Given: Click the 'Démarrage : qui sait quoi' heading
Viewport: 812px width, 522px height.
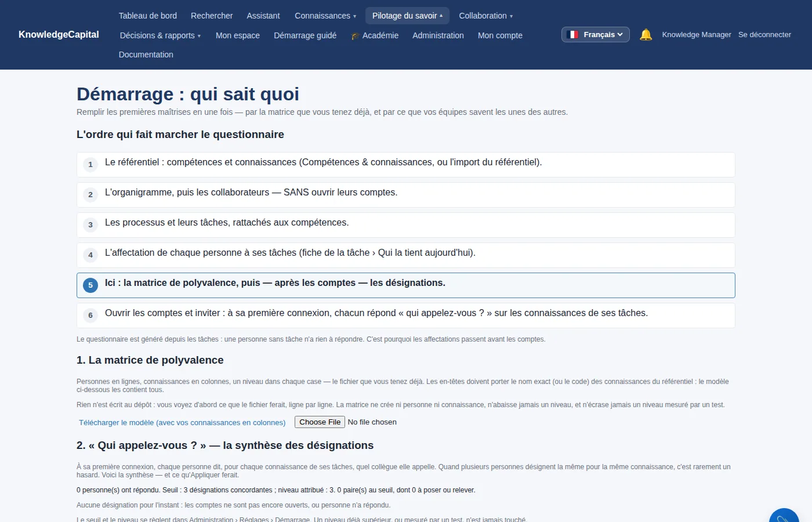Looking at the screenshot, I should (x=188, y=94).
